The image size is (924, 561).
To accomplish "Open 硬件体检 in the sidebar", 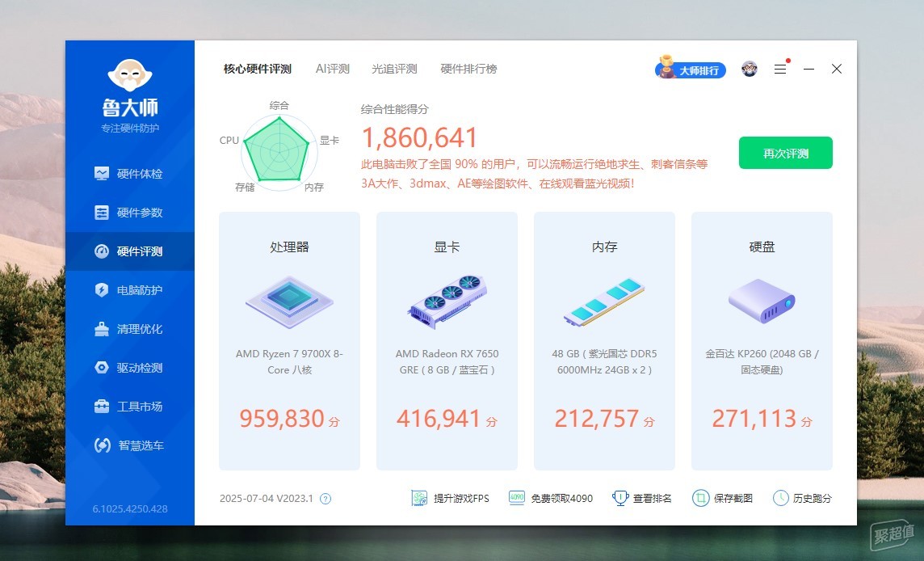I will [x=130, y=174].
